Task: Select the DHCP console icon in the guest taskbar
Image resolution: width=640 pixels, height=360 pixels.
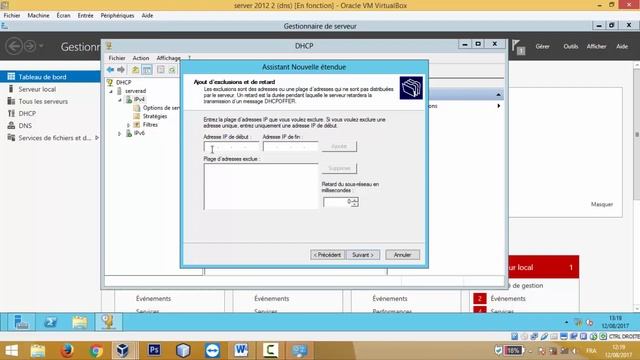Action: [x=109, y=322]
